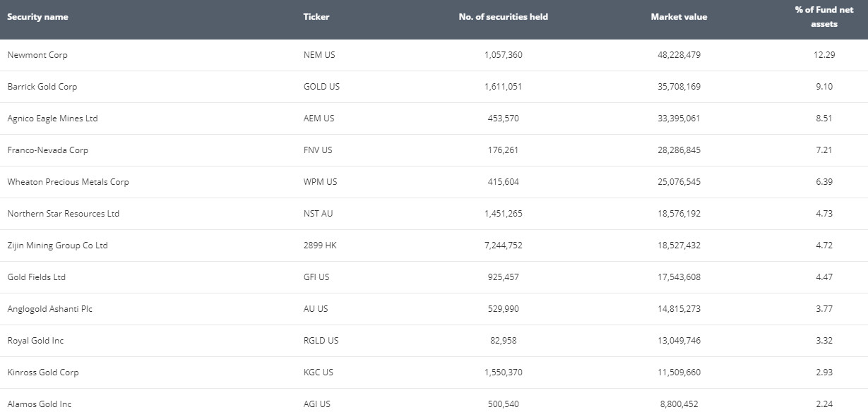Click ticker AEM US
Screen dimensions: 868x412
pyautogui.click(x=319, y=119)
